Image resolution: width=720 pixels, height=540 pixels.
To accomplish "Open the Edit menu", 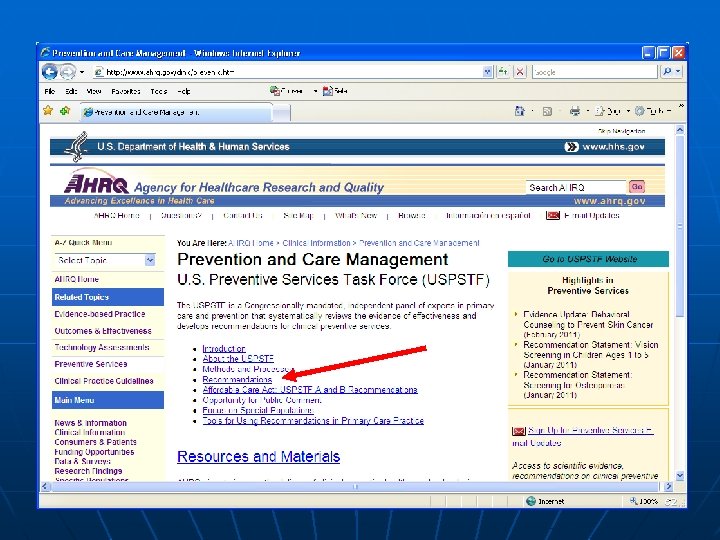I will coord(71,91).
